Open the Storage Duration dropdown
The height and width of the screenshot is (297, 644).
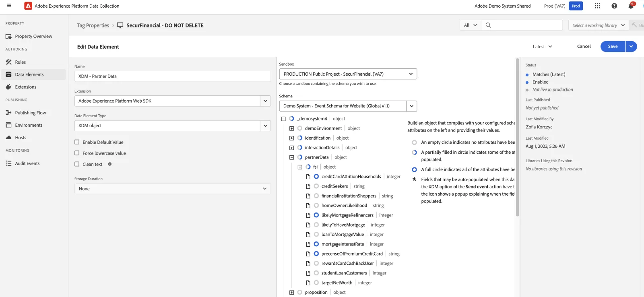172,189
